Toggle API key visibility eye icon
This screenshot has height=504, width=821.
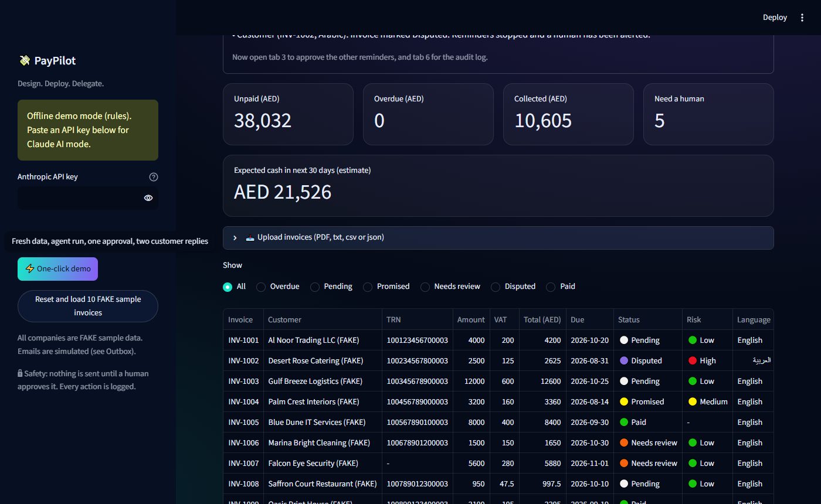(148, 198)
